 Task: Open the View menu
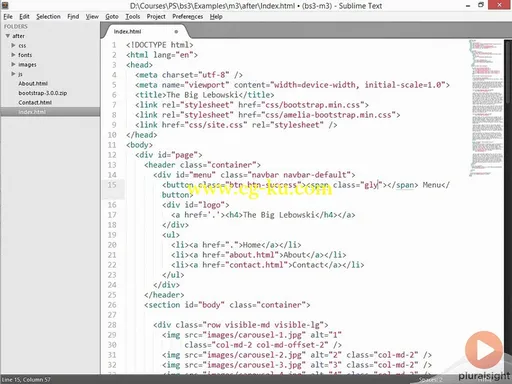92,16
